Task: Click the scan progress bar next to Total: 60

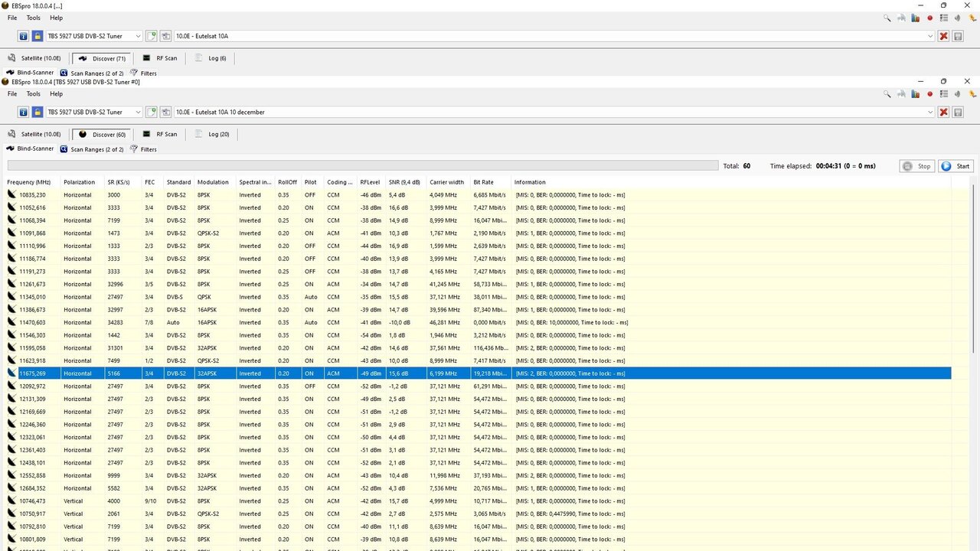Action: pos(363,165)
